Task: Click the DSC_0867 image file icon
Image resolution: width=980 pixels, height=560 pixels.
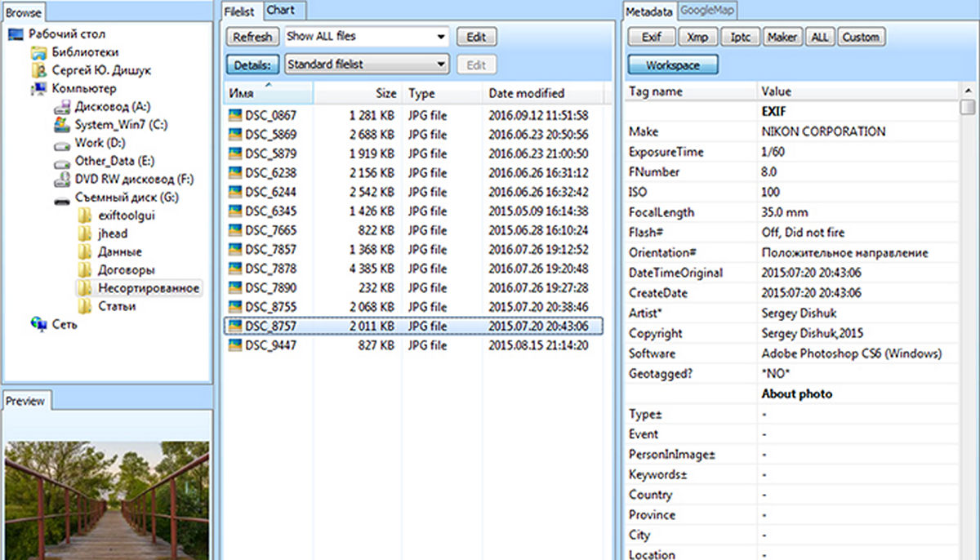Action: [236, 116]
